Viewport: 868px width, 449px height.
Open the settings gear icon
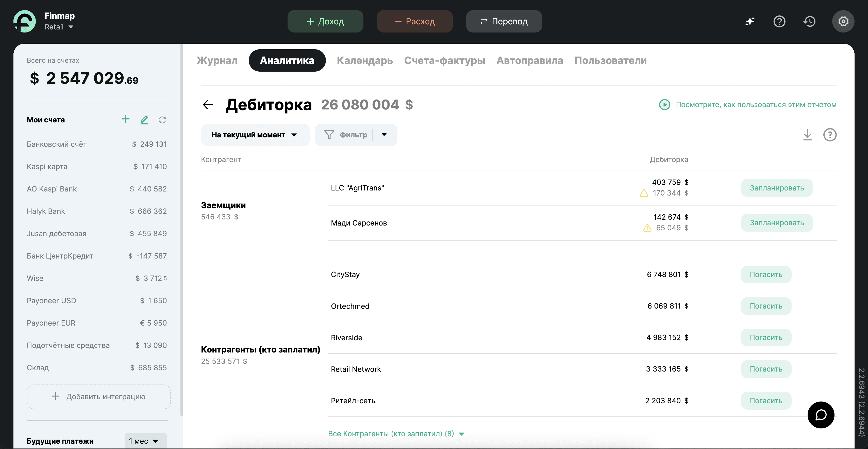click(x=843, y=22)
